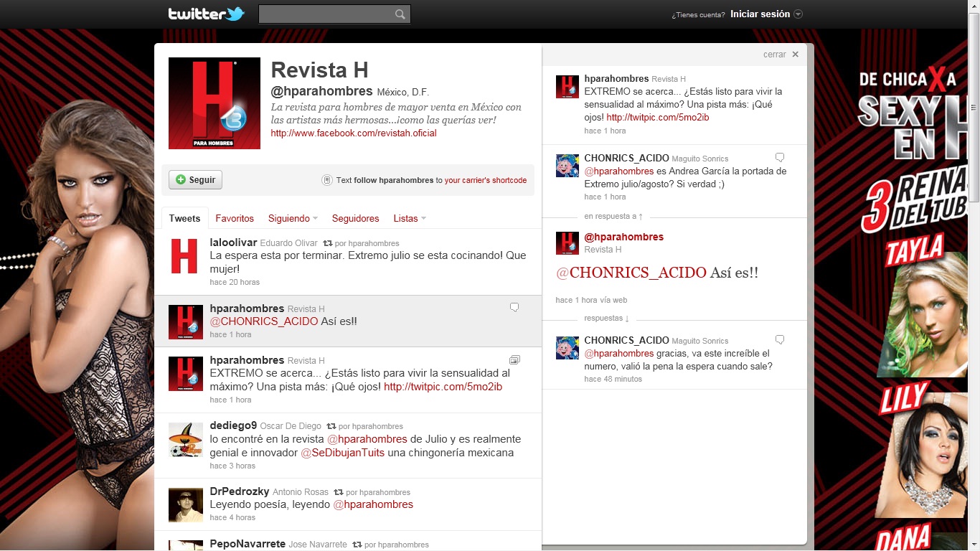Open @hparahombres mention in dediego9 tweet

click(367, 439)
